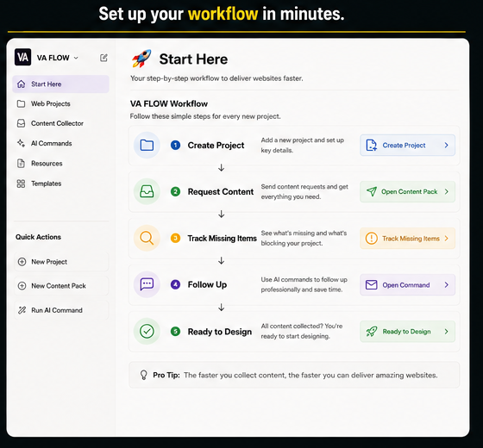Click the alert icon in Track Missing Items button

pyautogui.click(x=372, y=239)
